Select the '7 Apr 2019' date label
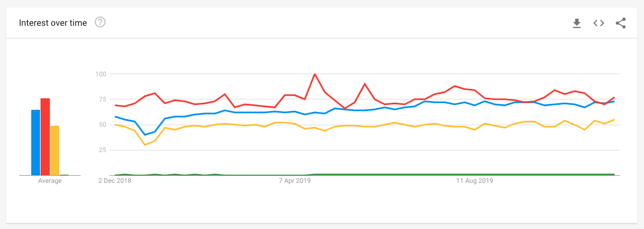644x229 pixels. [x=294, y=180]
